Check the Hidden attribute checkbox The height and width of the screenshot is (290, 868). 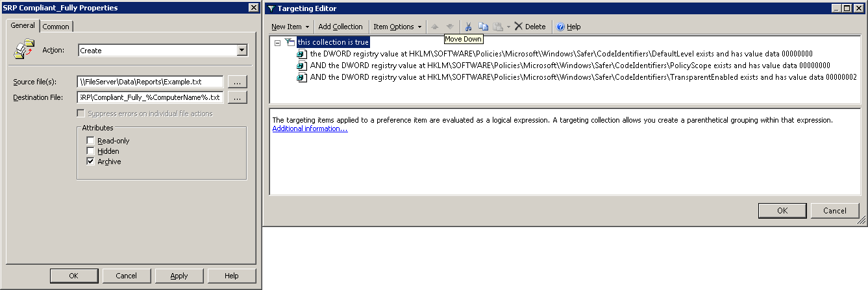(91, 151)
